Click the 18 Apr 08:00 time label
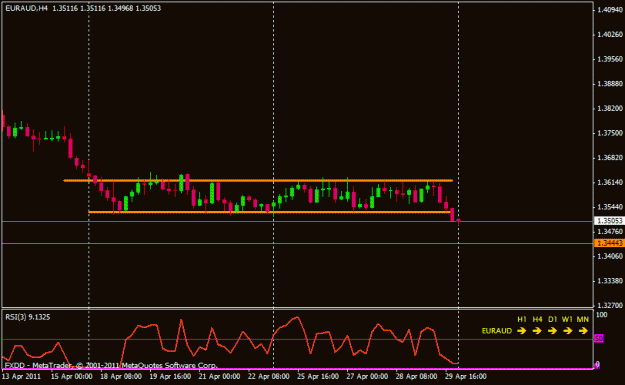 [x=121, y=376]
